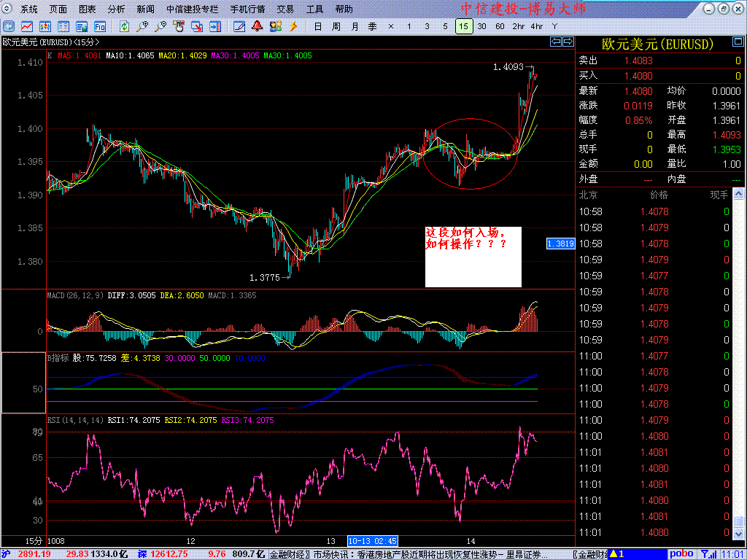The width and height of the screenshot is (747, 560).
Task: Switch to the 1-minute period
Action: tap(409, 27)
